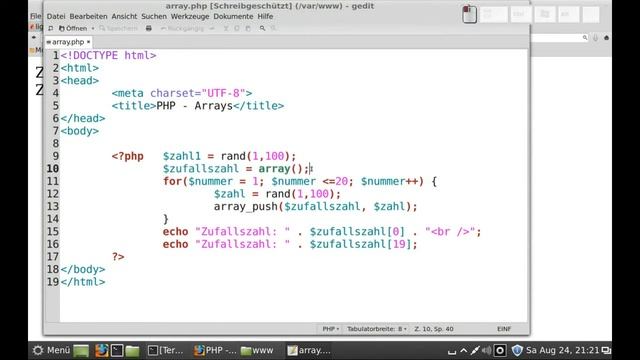Switch to the array.php gedit taskbar entry
This screenshot has height=360, width=640.
(x=309, y=351)
